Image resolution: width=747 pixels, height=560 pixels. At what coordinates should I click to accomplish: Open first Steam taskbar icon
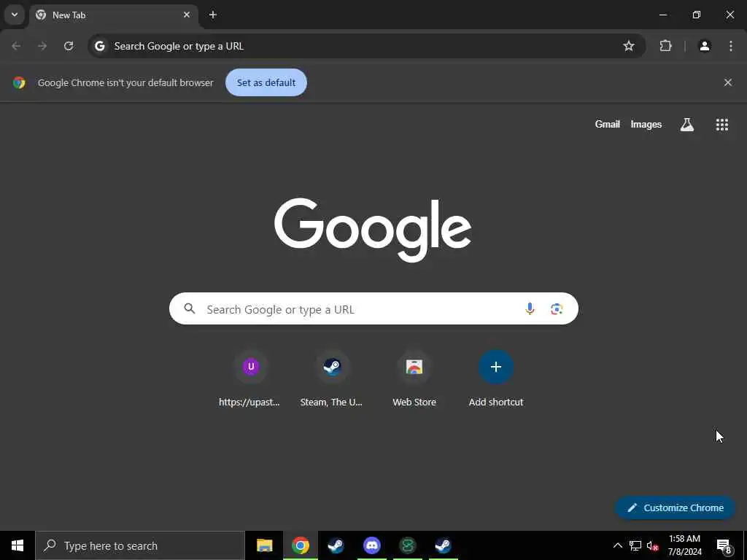point(336,545)
